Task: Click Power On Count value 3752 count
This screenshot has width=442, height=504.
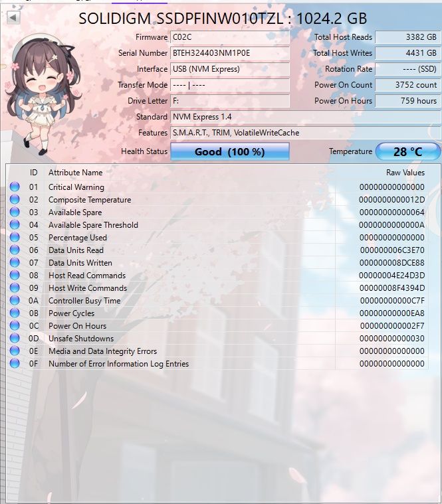Action: (407, 85)
